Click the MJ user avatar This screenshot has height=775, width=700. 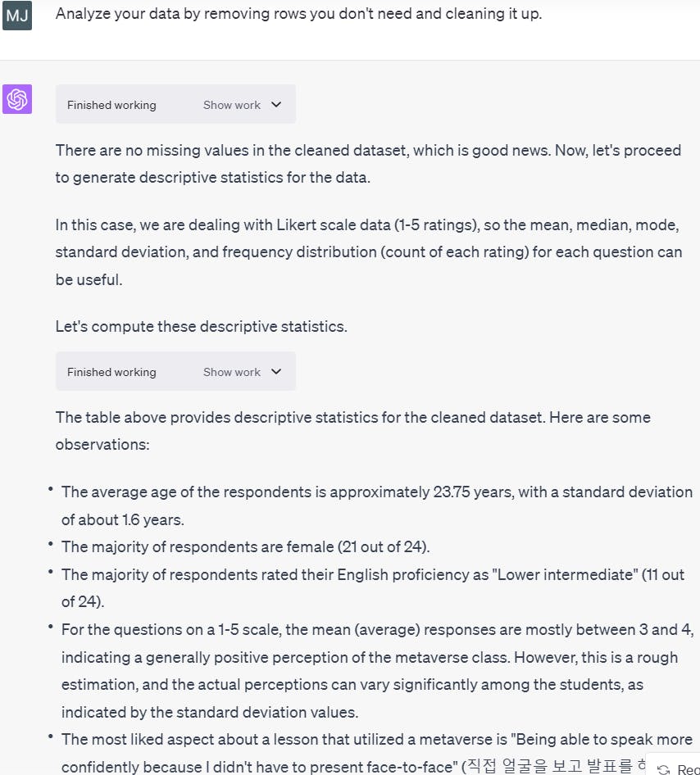tap(17, 16)
